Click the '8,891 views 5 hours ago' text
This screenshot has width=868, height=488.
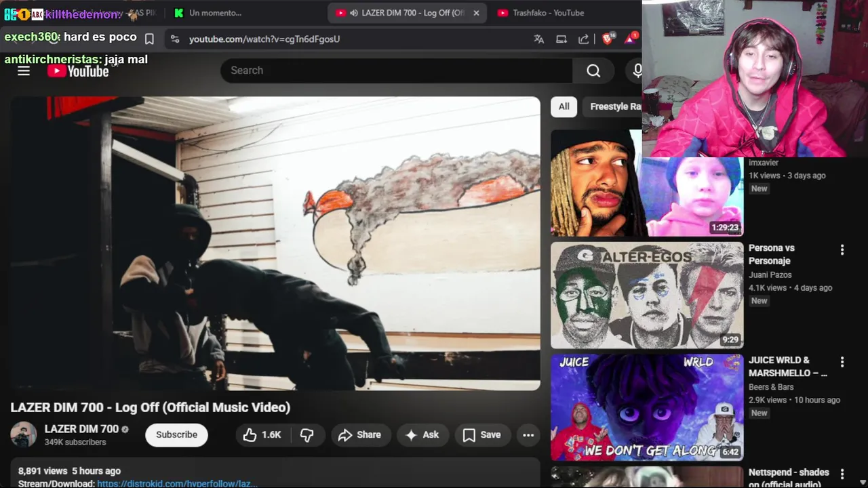[69, 470]
